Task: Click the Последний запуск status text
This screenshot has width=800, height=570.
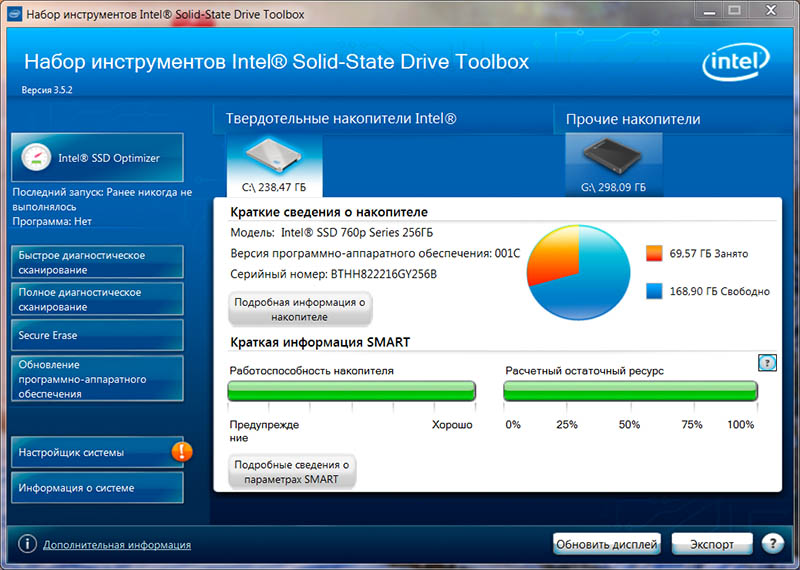Action: click(102, 200)
